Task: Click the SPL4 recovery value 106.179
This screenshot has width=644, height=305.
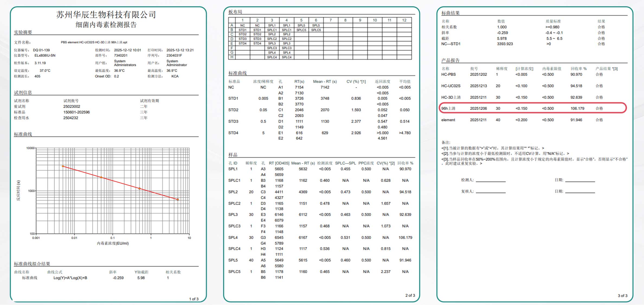Action: (x=405, y=237)
